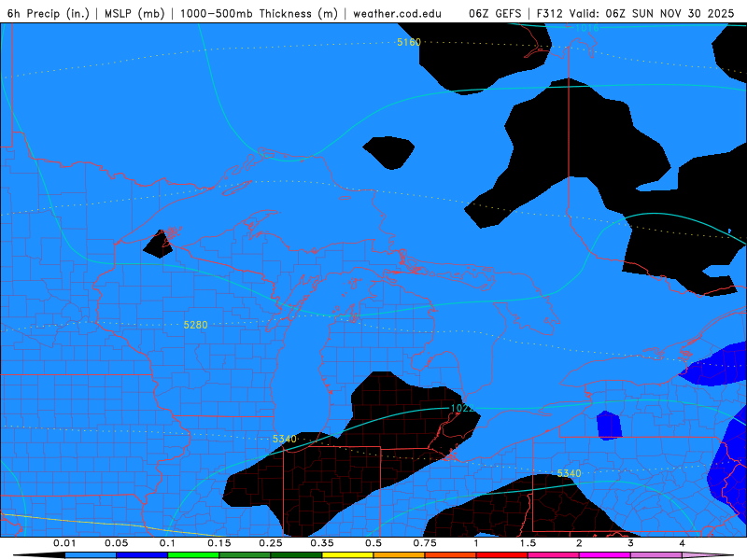Click the small dark blue precip patch south of Lake Ontario

point(610,426)
